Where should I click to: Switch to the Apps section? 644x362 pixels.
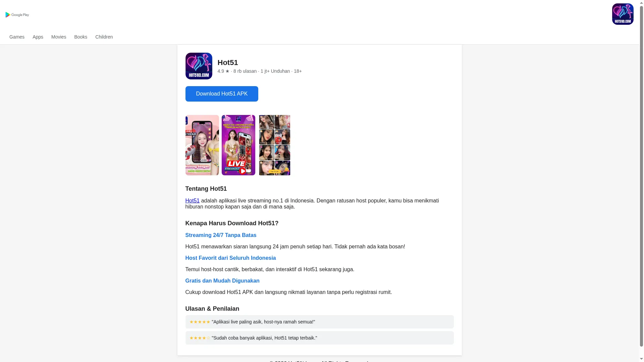38,37
